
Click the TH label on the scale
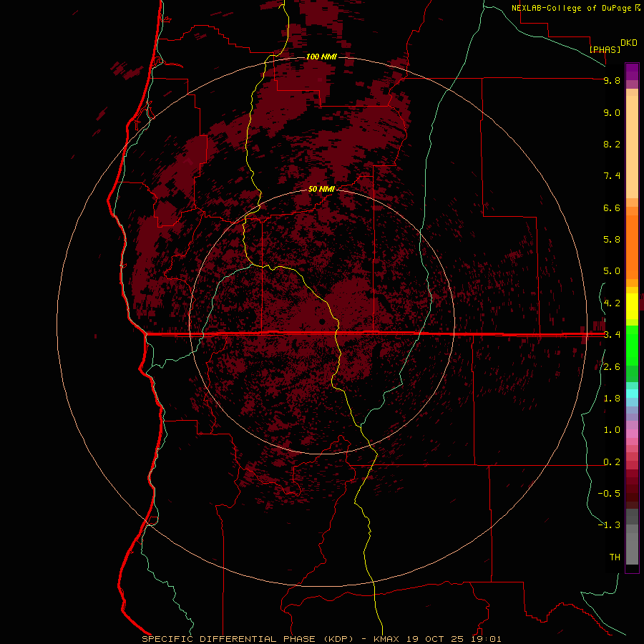coord(615,557)
